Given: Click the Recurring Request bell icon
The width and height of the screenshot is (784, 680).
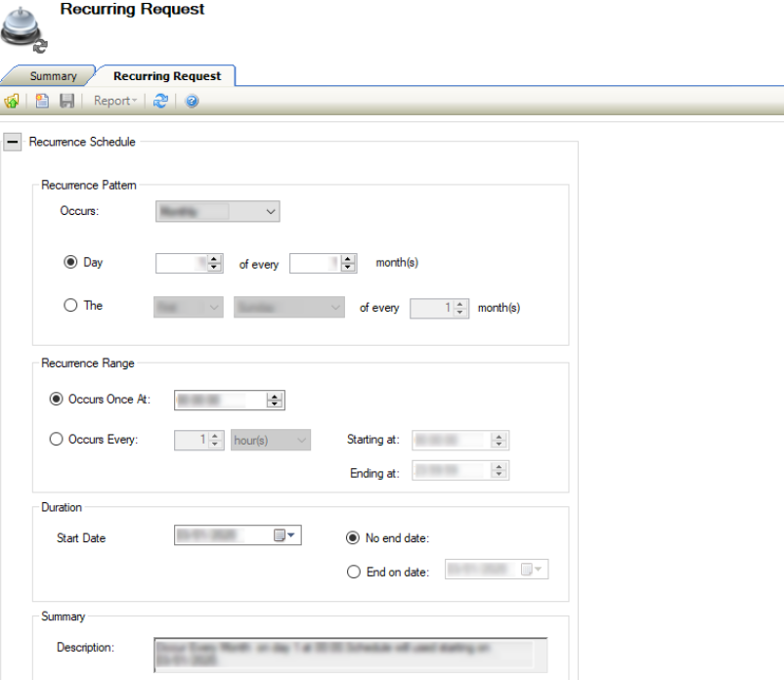Looking at the screenshot, I should (x=23, y=27).
